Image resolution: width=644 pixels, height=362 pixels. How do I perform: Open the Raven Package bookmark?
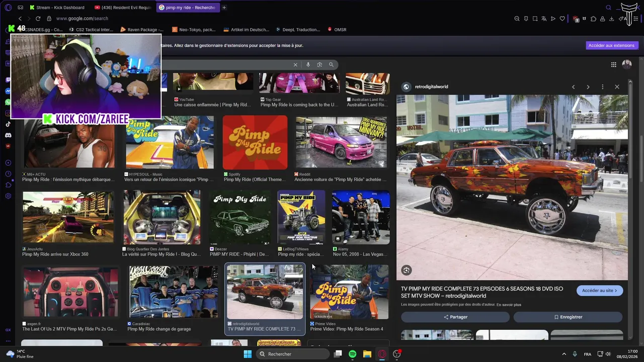coord(142,30)
